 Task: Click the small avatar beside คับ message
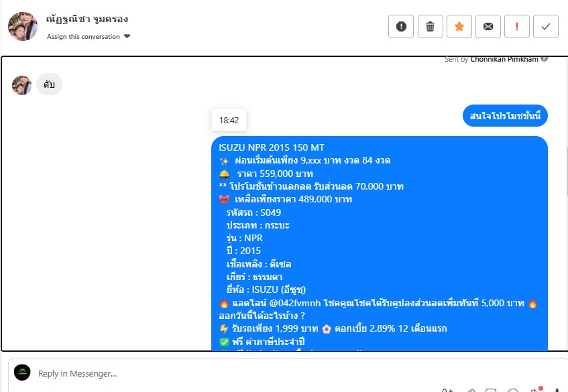click(x=21, y=85)
